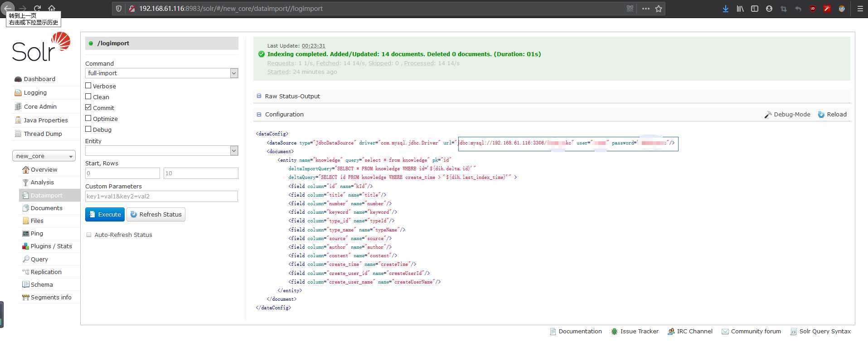Open the Entity dropdown
The image size is (868, 356).
[162, 150]
